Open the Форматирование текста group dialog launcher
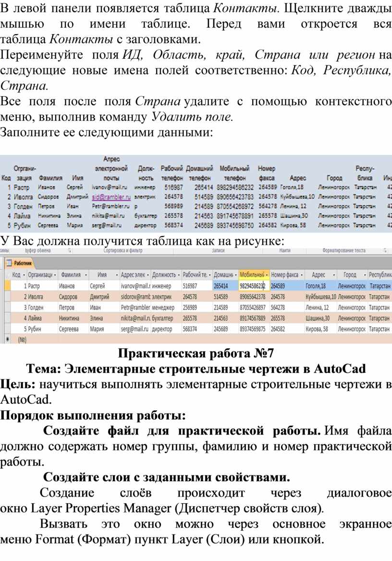Viewport: 392px width, 561px height. (x=385, y=251)
